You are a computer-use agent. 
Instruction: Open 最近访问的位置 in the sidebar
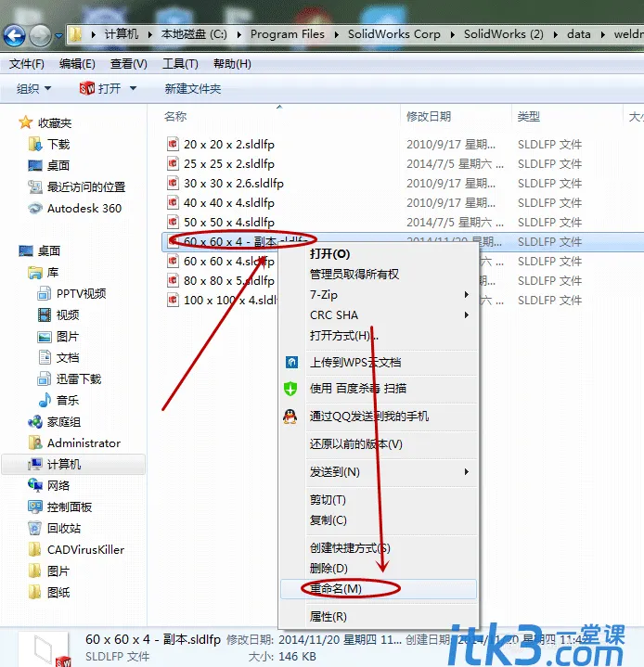[77, 186]
